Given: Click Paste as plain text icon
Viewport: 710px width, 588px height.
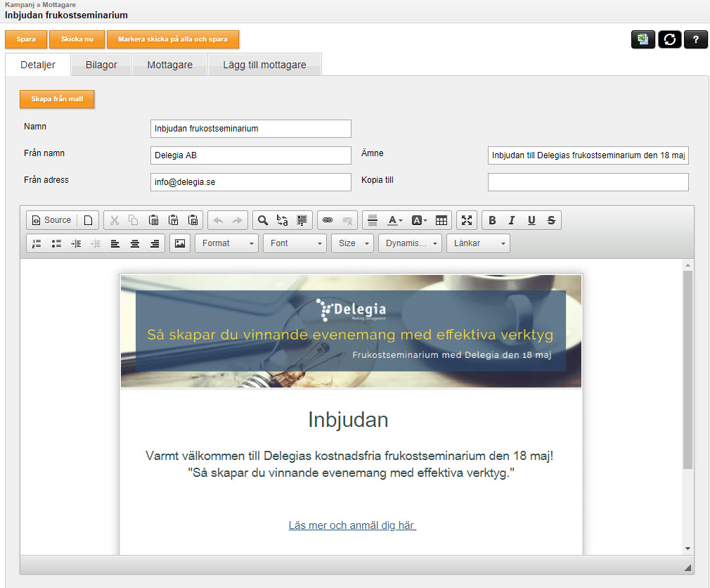Looking at the screenshot, I should point(174,220).
